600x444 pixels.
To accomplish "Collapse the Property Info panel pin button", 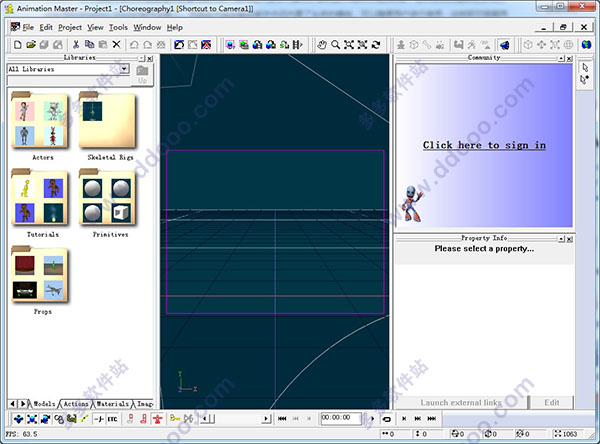I will [561, 239].
